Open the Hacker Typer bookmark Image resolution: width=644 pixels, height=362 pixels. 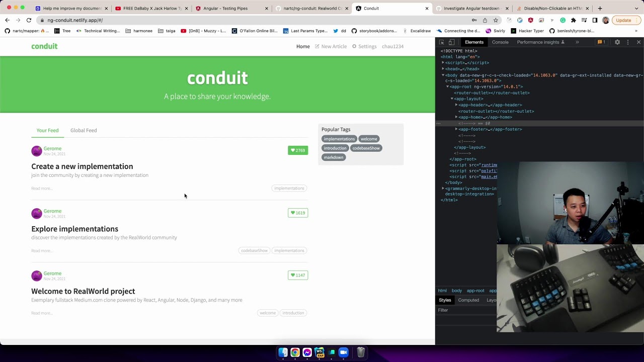(527, 31)
